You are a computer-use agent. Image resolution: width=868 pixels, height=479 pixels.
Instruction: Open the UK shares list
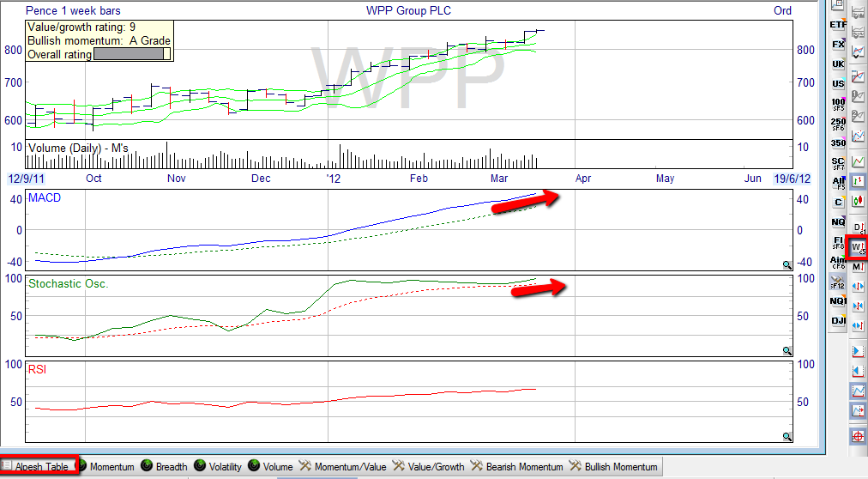(x=838, y=64)
